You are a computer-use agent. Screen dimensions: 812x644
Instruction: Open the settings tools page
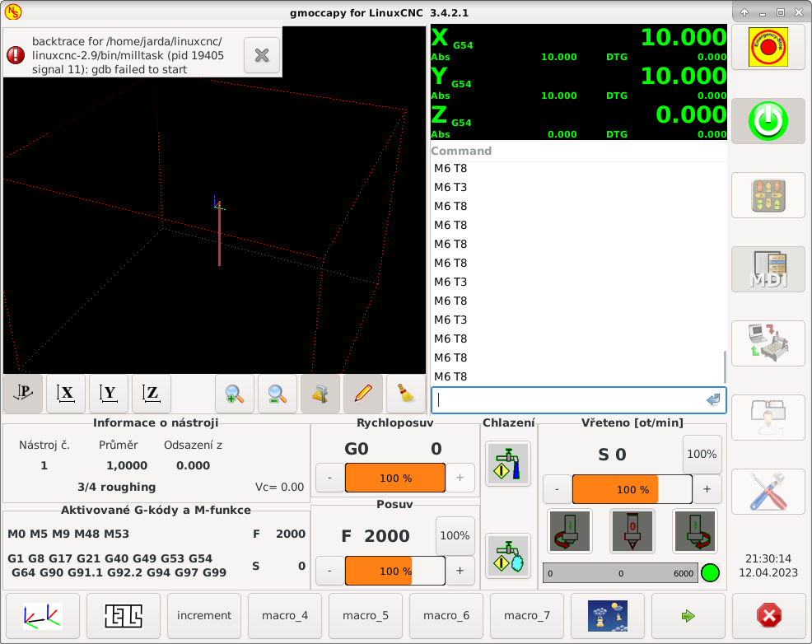pos(768,492)
